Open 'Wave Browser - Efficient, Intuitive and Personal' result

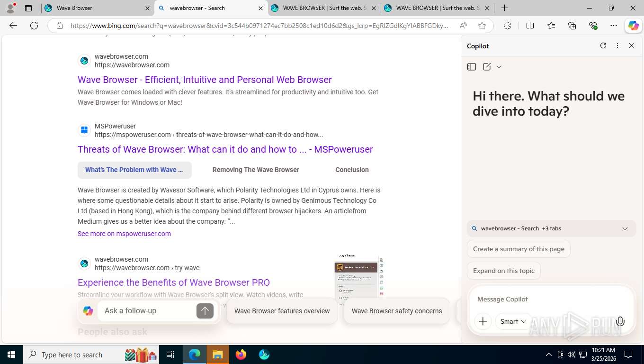(205, 80)
